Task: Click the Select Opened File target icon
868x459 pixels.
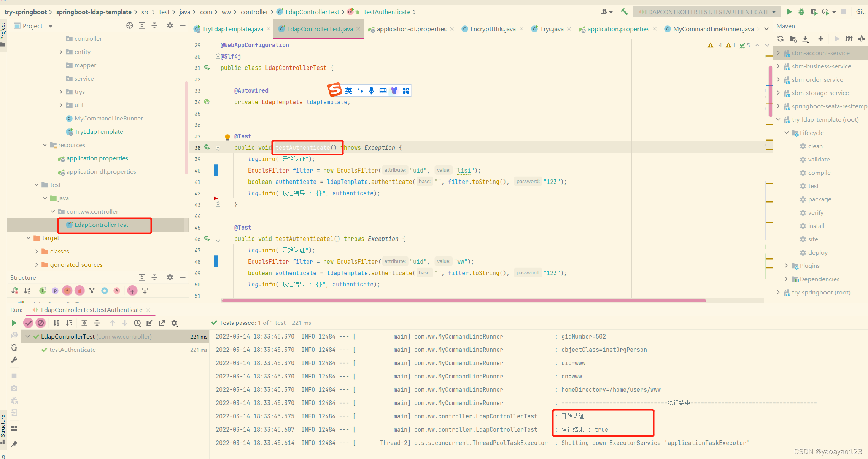Action: [130, 25]
